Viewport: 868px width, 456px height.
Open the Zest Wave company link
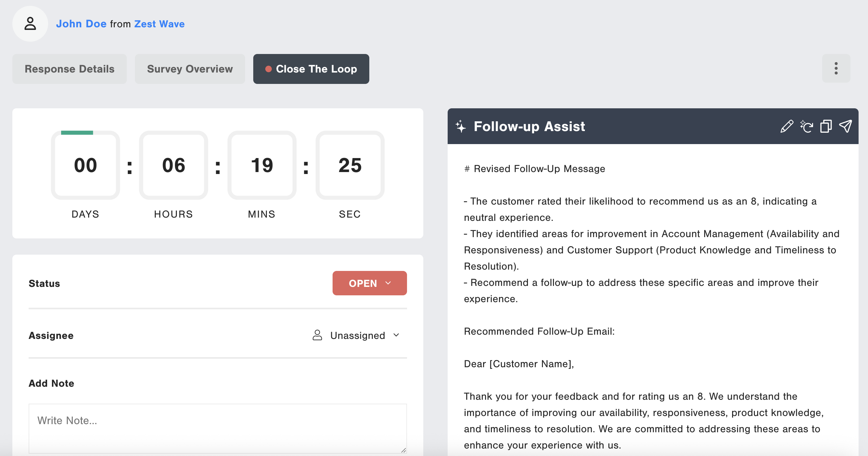[159, 24]
